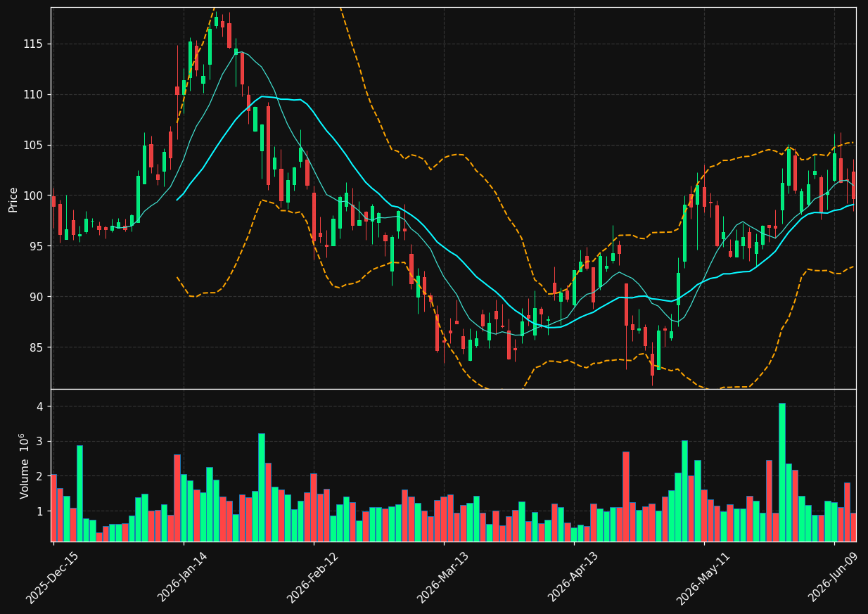The width and height of the screenshot is (868, 614).
Task: Click the Price y-axis title
Action: tap(13, 198)
